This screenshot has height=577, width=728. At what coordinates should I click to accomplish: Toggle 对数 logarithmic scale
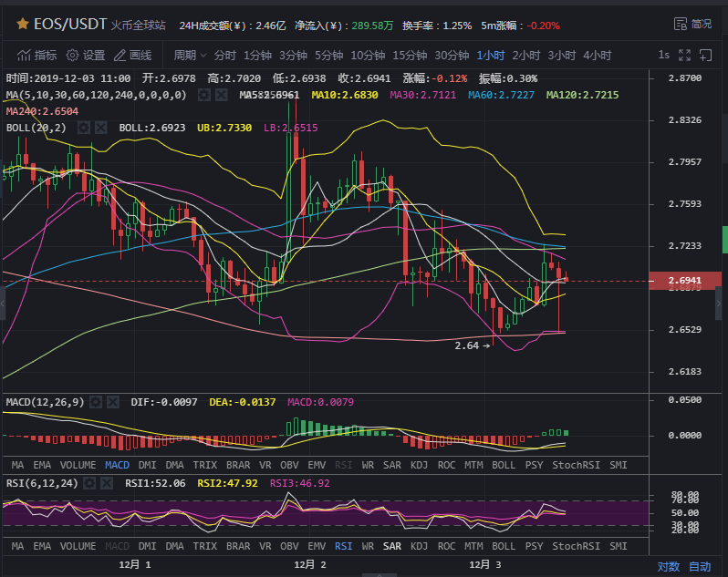(x=669, y=566)
